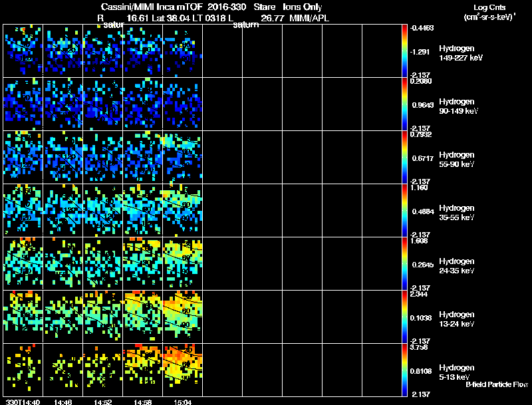
Task: Click the 149-227 keV hydrogen panel at 14:40
Action: (23, 51)
